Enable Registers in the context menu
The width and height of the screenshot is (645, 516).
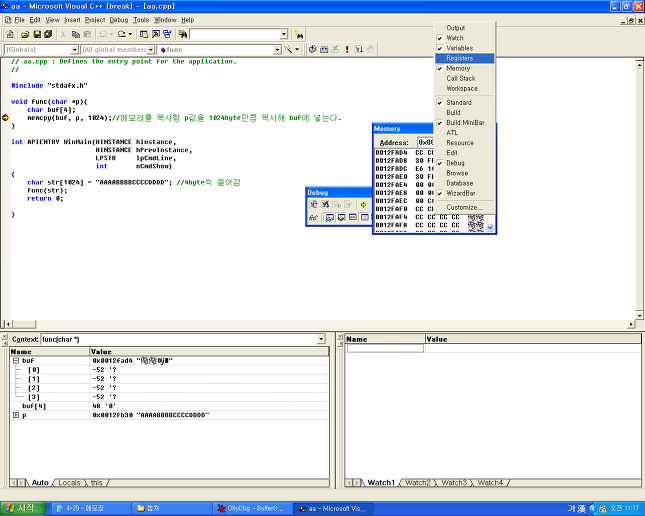click(x=464, y=58)
